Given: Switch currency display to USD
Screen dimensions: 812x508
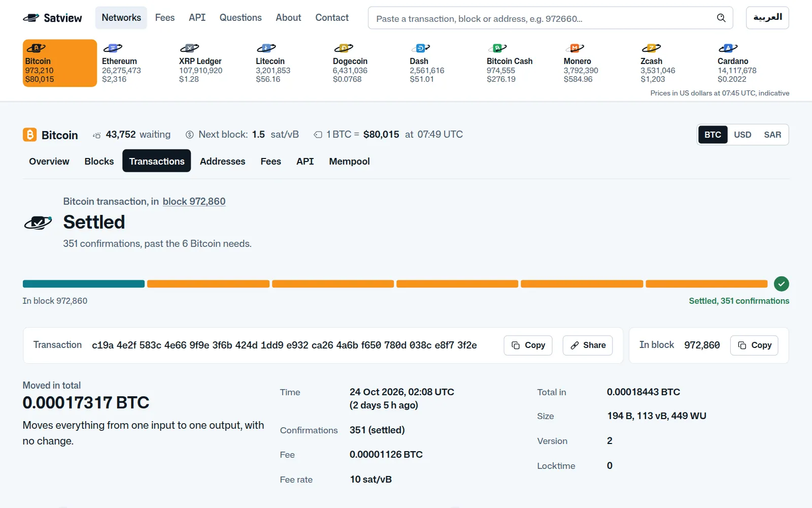Looking at the screenshot, I should click(742, 135).
